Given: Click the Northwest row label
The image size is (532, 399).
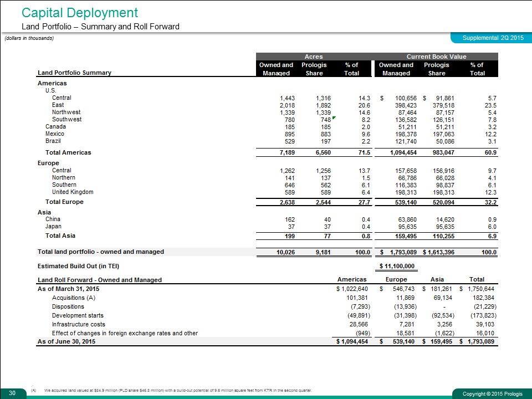Looking at the screenshot, I should [66, 112].
